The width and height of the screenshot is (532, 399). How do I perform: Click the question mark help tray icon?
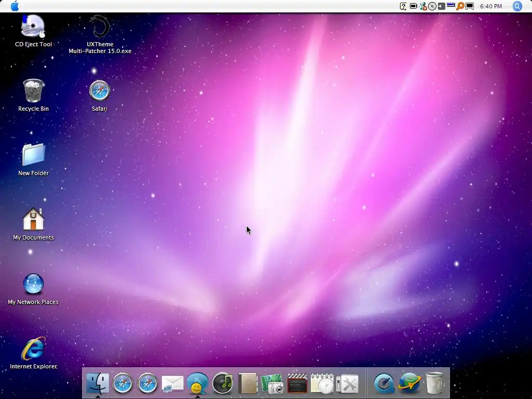tap(403, 6)
